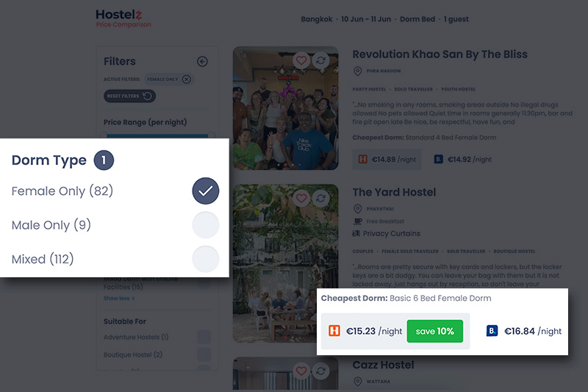Favorite The Yard Hostel with heart icon
This screenshot has width=588, height=392.
(301, 198)
